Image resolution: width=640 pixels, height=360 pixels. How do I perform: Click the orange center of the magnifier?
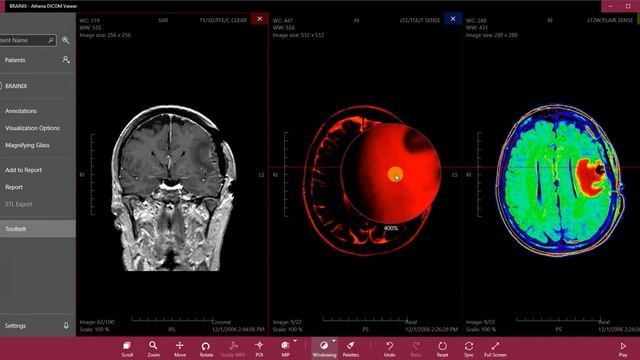tap(395, 175)
